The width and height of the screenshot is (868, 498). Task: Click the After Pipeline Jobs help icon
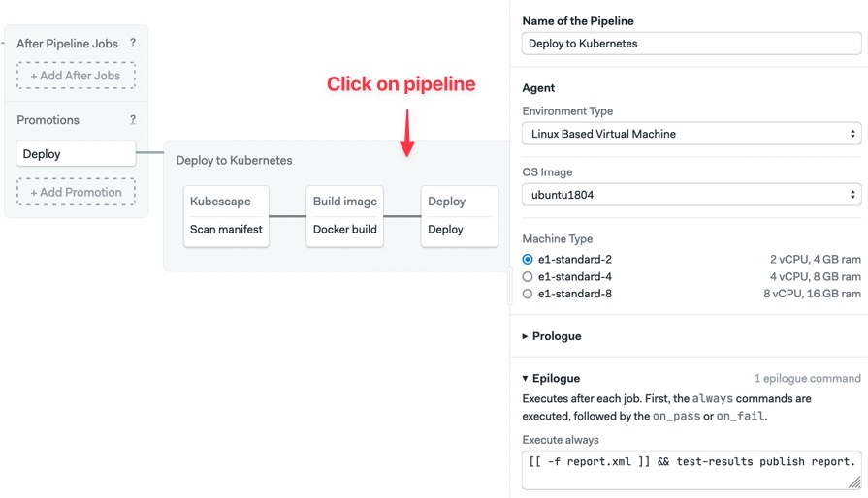point(133,44)
